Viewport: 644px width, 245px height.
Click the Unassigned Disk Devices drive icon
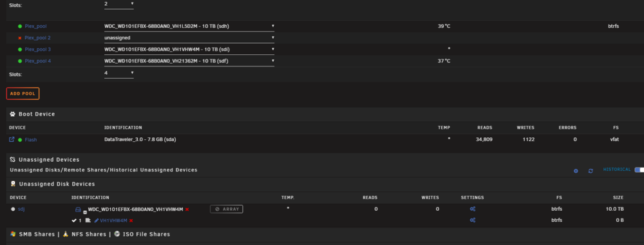pos(13,184)
